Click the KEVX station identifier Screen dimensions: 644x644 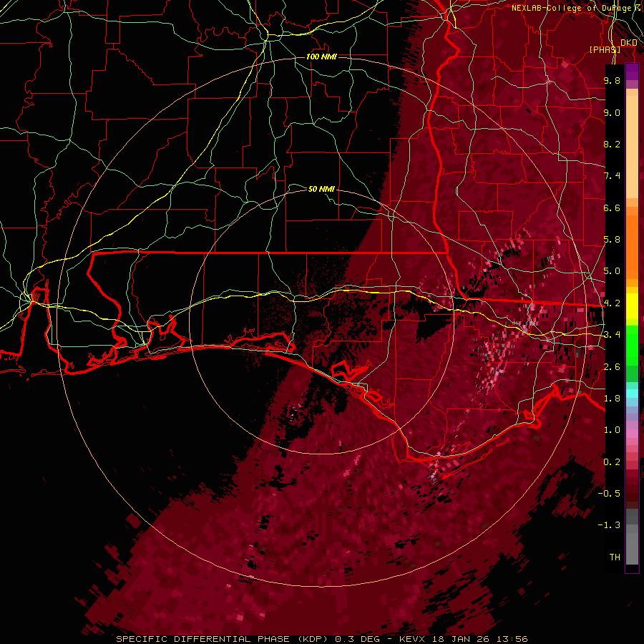[x=413, y=639]
